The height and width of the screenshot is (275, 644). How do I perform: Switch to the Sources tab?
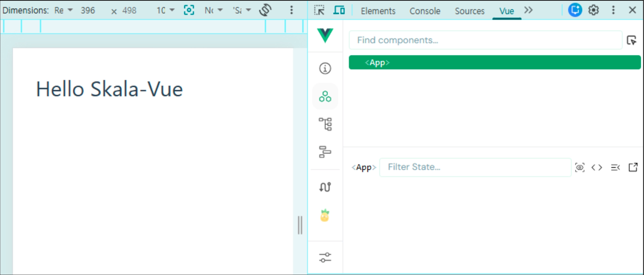tap(470, 11)
